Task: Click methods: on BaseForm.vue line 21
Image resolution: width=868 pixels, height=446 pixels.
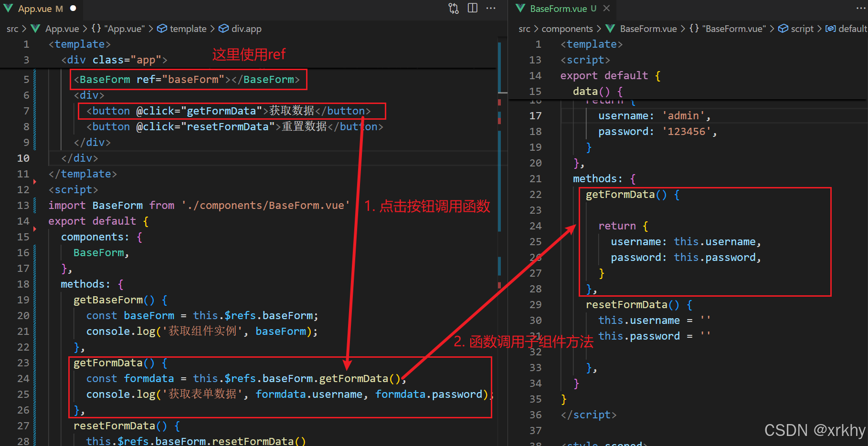Action: (x=598, y=178)
